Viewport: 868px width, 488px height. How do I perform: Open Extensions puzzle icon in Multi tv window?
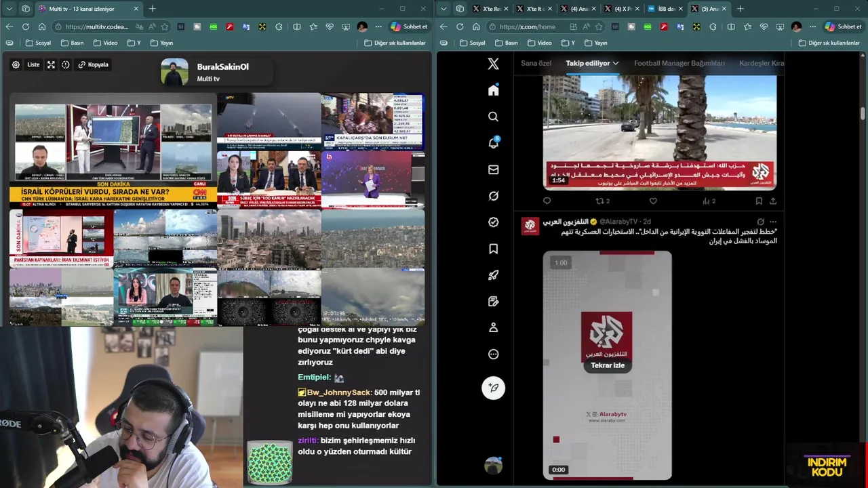click(x=279, y=26)
